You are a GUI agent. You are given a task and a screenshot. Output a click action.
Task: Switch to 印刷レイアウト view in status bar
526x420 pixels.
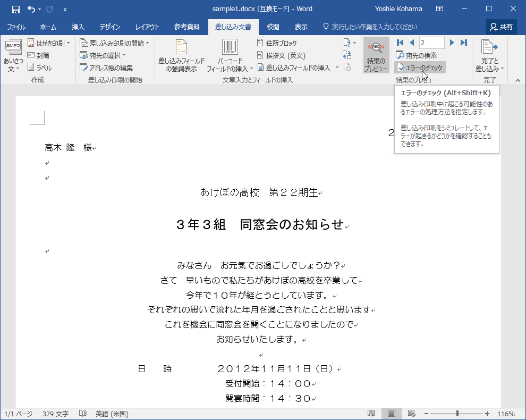[x=391, y=413]
